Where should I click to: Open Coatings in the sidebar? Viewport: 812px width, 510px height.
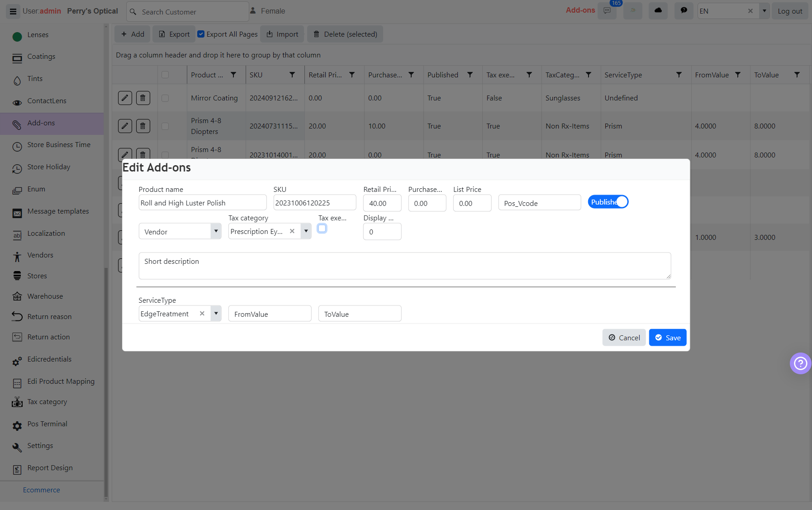point(41,57)
